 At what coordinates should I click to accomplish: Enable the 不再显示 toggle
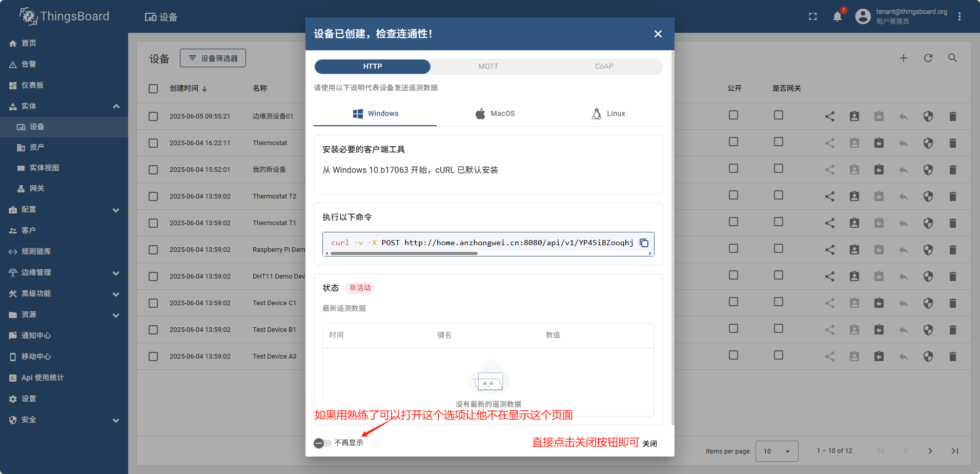coord(322,443)
